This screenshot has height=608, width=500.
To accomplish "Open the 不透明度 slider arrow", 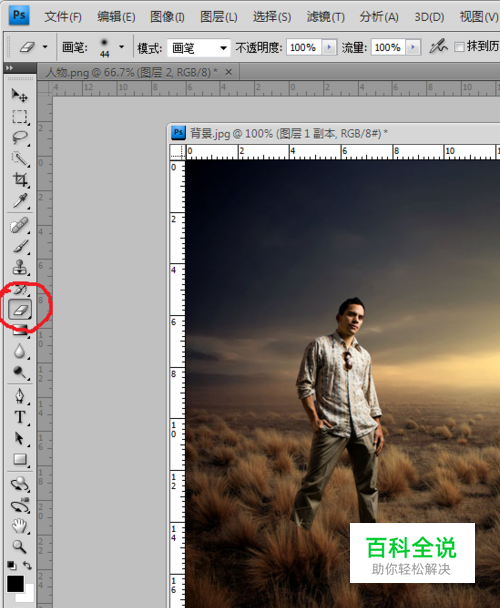I will point(329,47).
